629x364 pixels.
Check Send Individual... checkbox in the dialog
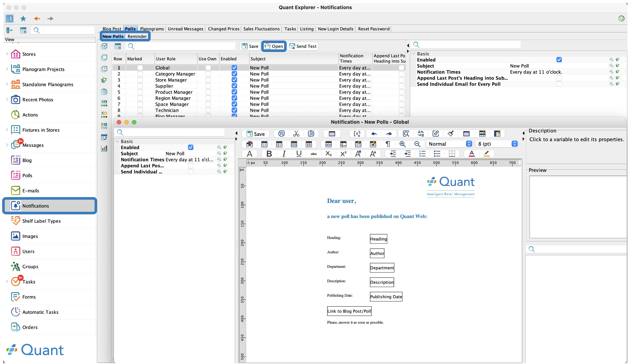coord(190,171)
